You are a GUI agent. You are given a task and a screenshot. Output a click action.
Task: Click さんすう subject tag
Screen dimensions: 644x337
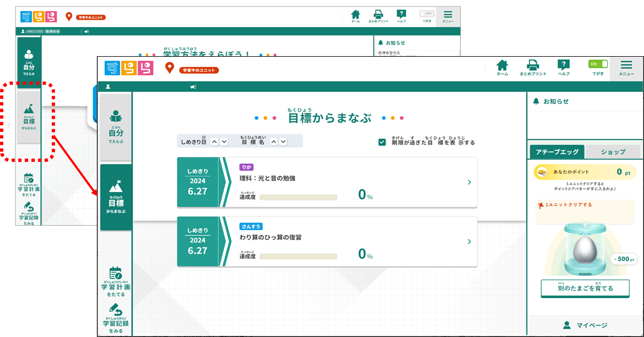pyautogui.click(x=251, y=226)
